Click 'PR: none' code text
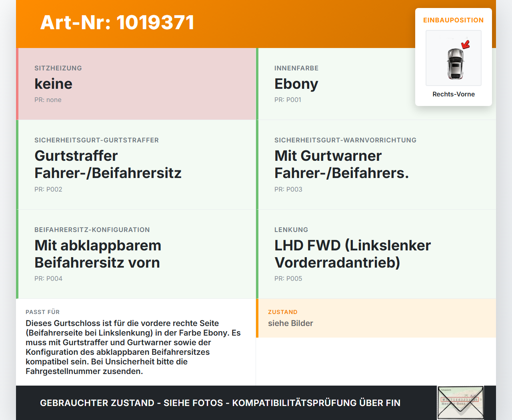Image resolution: width=512 pixels, height=420 pixels. coord(48,100)
